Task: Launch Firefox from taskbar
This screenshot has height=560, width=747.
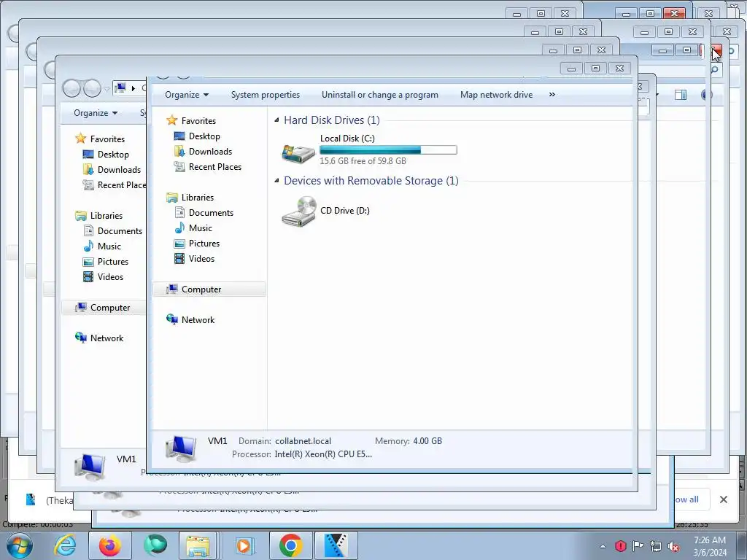Action: point(109,545)
